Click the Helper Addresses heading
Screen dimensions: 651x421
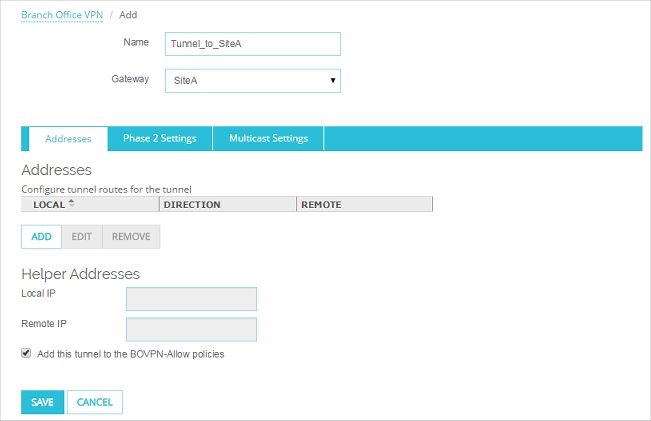pos(81,274)
